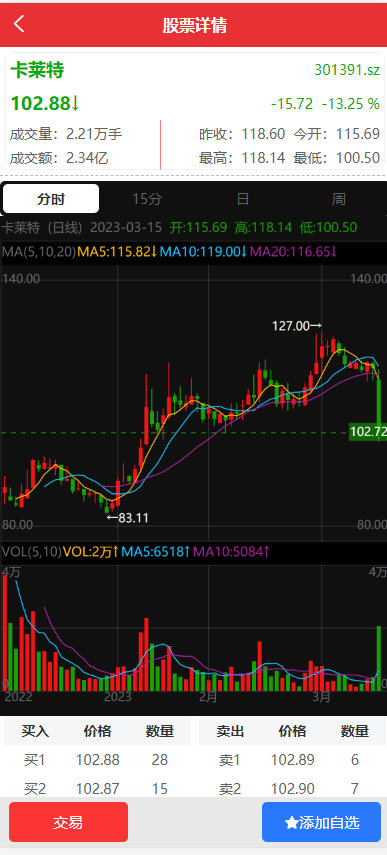This screenshot has height=855, width=387.
Task: Click the volume MA5:6518 label
Action: pos(155,552)
